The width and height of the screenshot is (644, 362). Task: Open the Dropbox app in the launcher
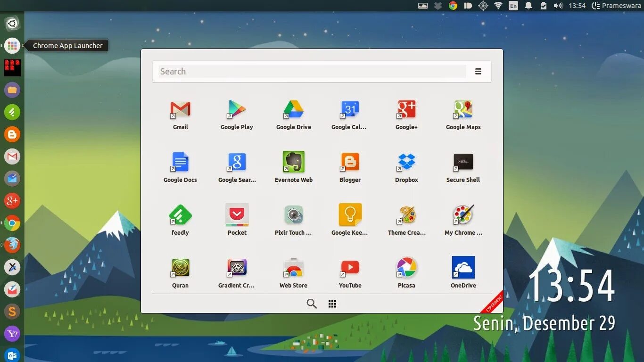(406, 163)
